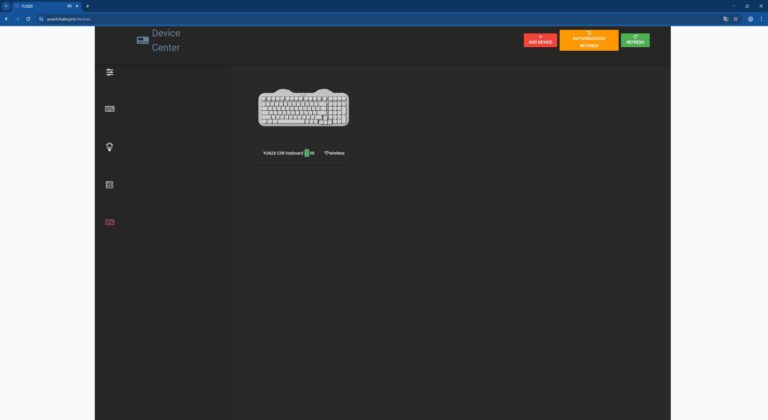Reload the browser page
The height and width of the screenshot is (420, 768).
[x=28, y=19]
